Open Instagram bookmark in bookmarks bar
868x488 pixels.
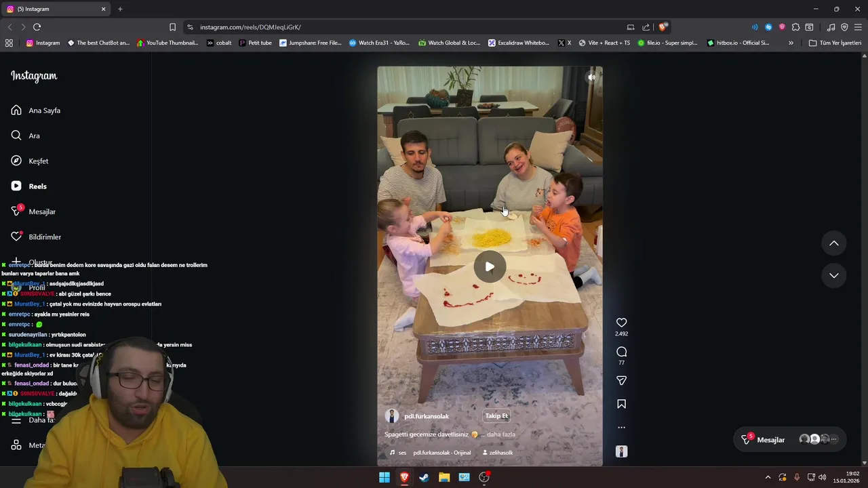(43, 43)
